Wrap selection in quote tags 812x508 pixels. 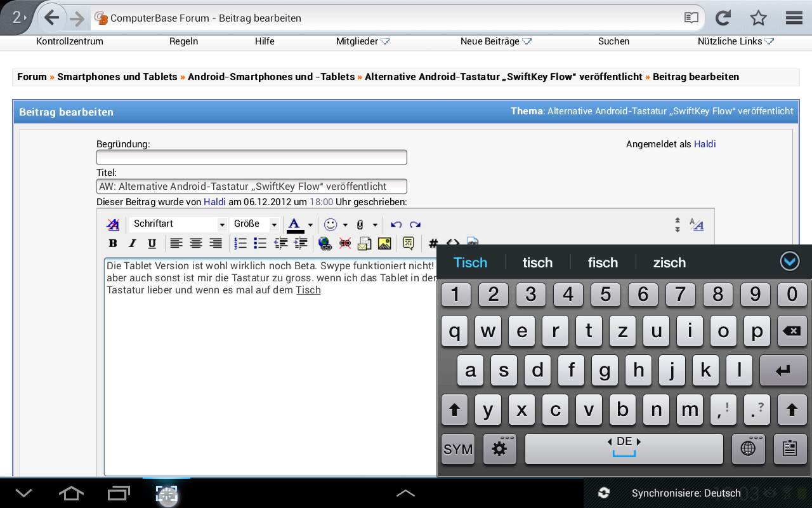409,243
